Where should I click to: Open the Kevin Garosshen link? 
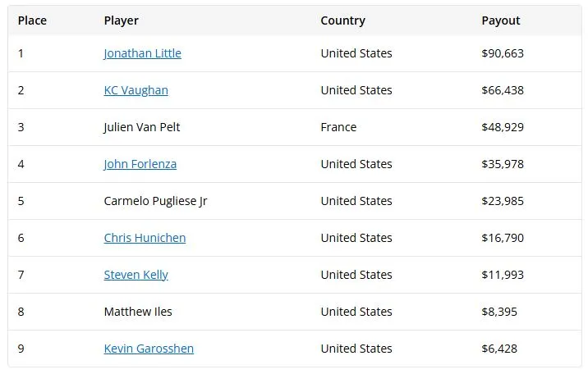point(149,349)
